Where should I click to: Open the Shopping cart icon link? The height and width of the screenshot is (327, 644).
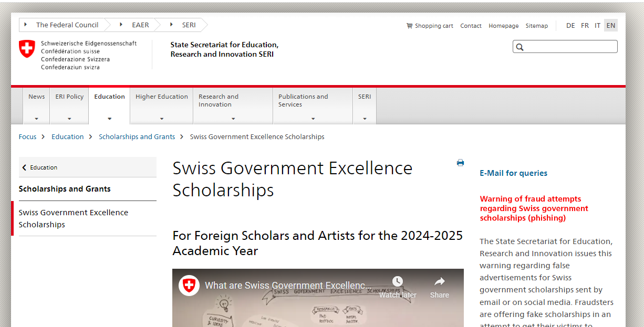coord(410,26)
